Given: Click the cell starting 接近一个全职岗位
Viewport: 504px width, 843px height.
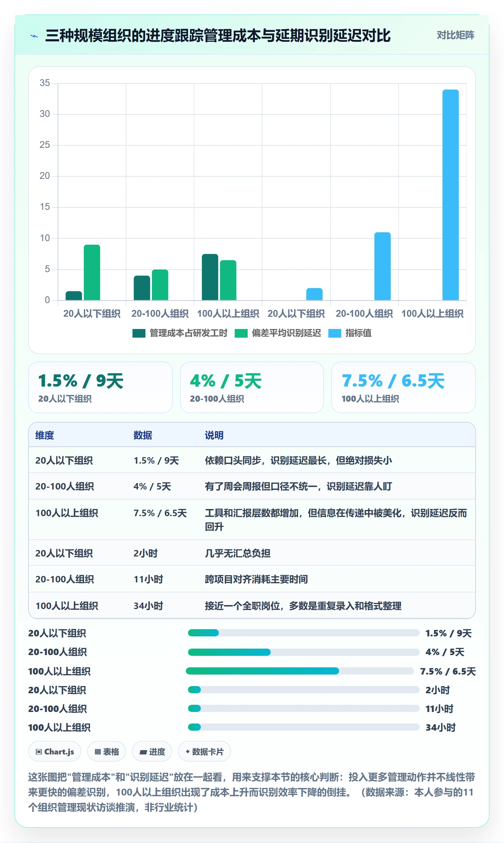Looking at the screenshot, I should tap(303, 606).
